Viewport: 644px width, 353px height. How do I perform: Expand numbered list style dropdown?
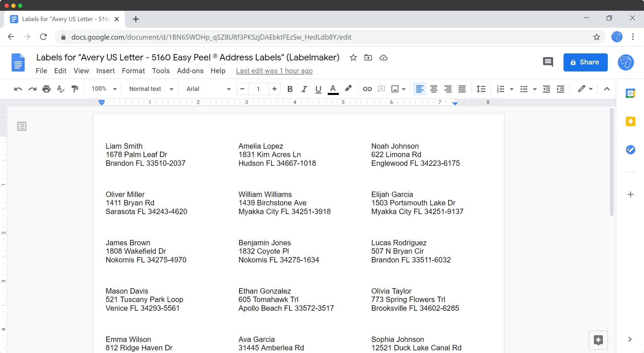[x=512, y=89]
